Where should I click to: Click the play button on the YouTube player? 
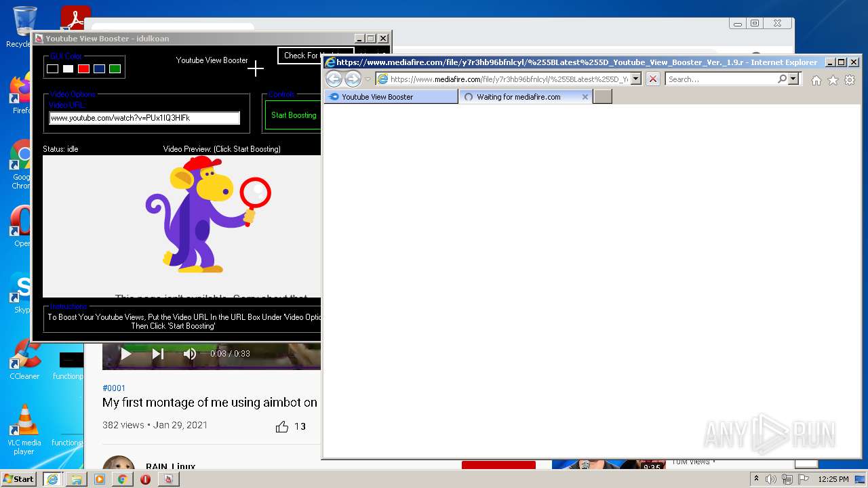(x=125, y=353)
